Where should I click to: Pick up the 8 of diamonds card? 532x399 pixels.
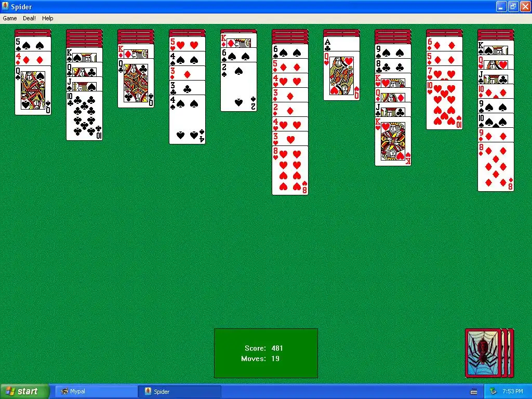click(x=496, y=167)
